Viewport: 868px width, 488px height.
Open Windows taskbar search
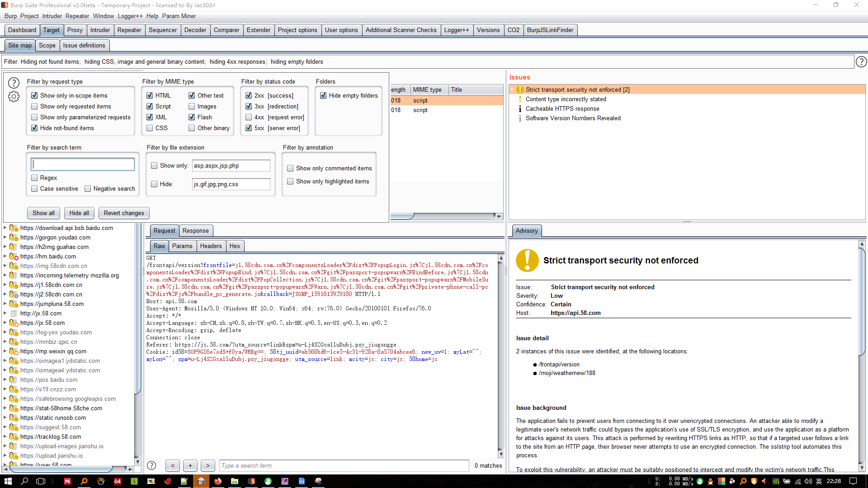coord(24,481)
